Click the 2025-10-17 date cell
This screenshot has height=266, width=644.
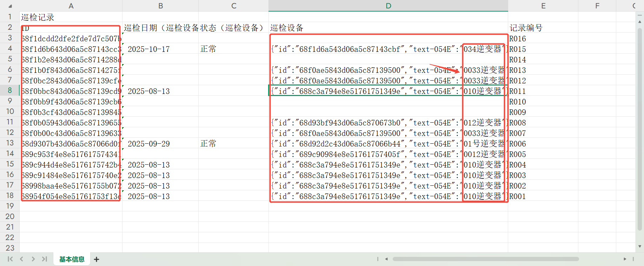click(x=160, y=49)
